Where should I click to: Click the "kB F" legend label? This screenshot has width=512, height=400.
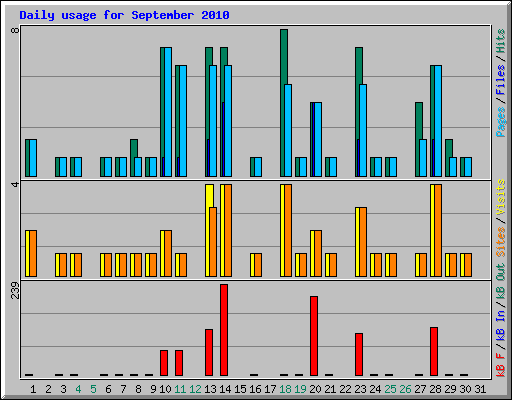501,364
